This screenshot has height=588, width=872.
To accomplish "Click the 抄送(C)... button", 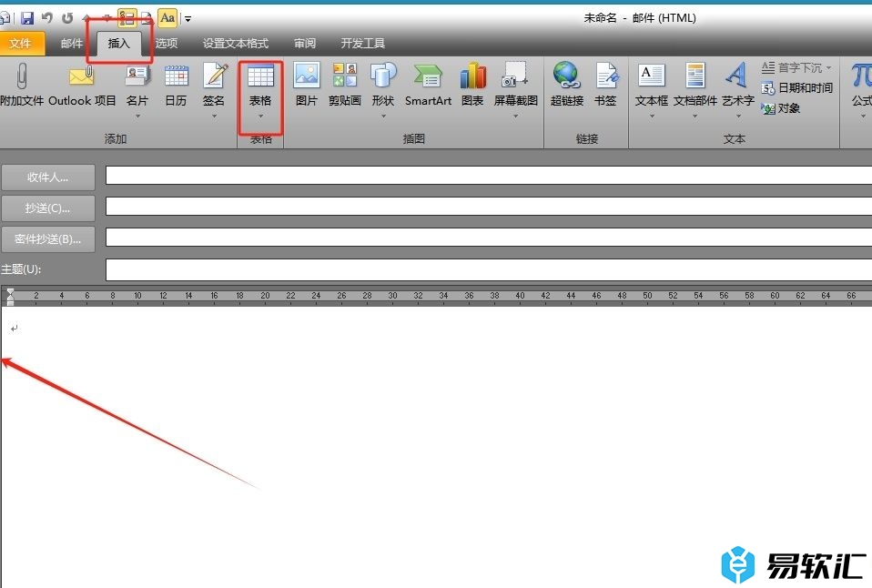I will (48, 208).
